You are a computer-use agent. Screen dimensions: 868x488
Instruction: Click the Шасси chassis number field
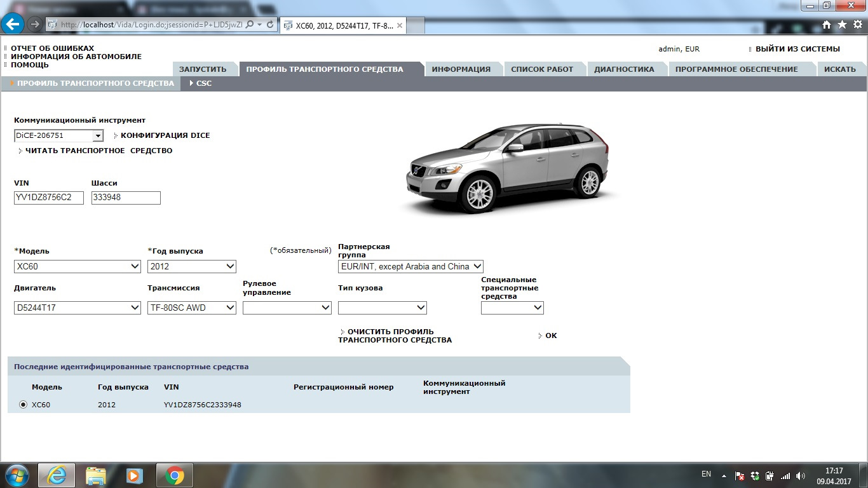126,198
